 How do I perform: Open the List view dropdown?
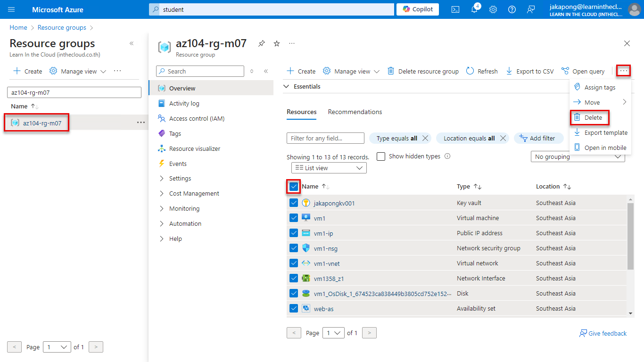click(329, 168)
